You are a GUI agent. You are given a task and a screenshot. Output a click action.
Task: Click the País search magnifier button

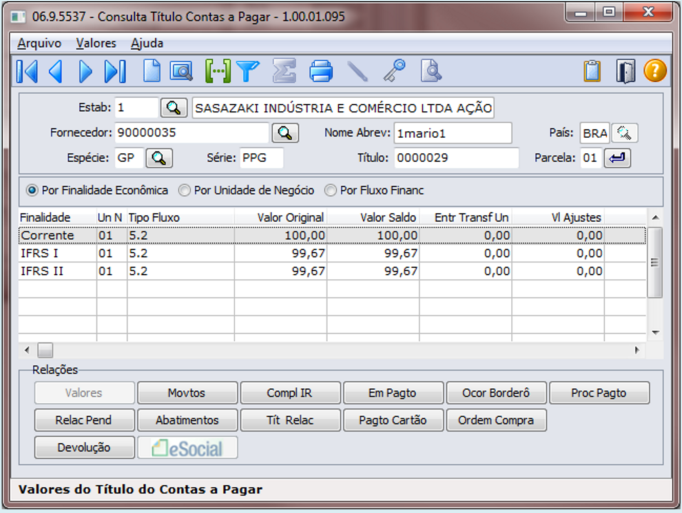pos(625,133)
